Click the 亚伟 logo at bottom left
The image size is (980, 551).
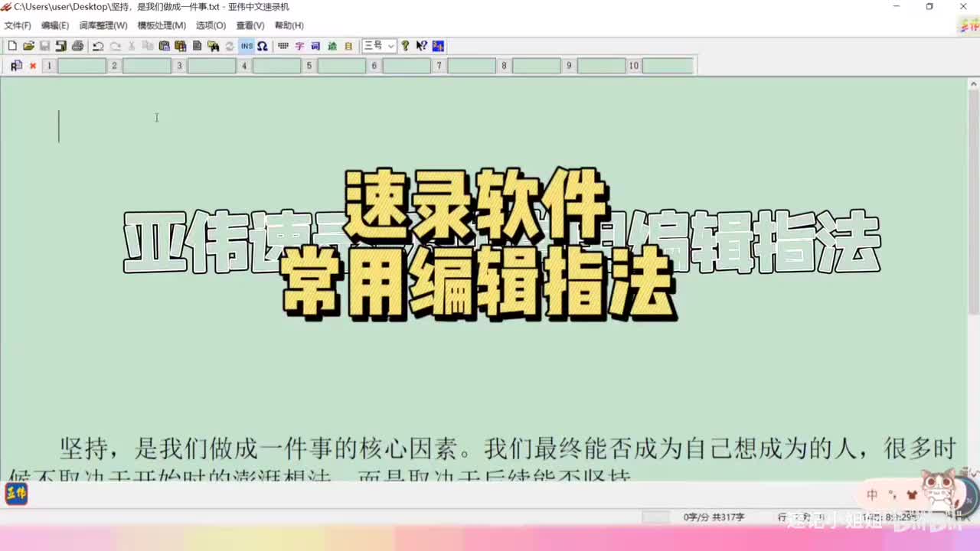pyautogui.click(x=17, y=494)
